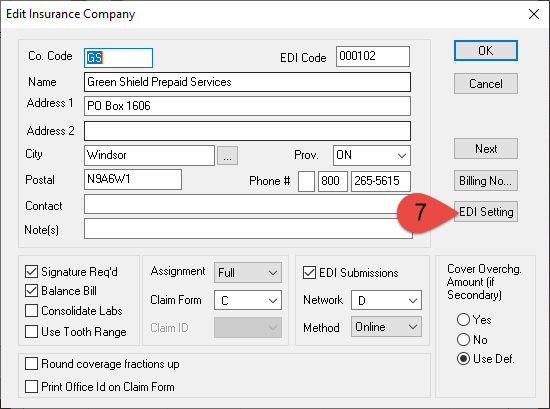The height and width of the screenshot is (409, 550).
Task: Enable Consolidate Labs option
Action: [32, 310]
